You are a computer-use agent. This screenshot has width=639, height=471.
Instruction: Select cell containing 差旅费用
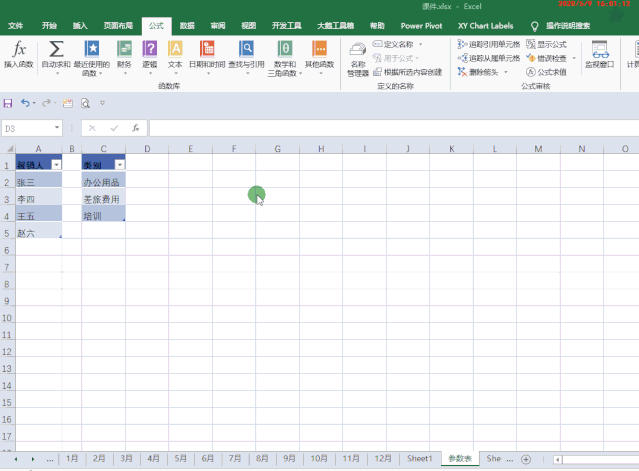click(104, 196)
